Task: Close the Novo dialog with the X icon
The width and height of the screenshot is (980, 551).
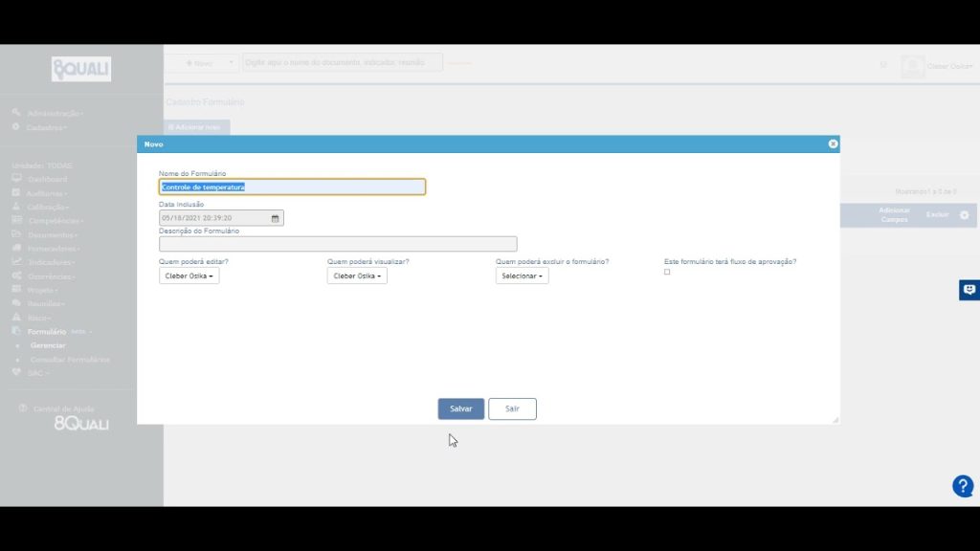Action: 834,143
